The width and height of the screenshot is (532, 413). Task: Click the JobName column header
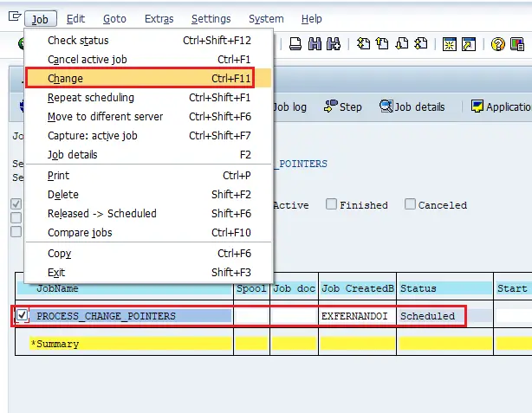[x=125, y=288]
